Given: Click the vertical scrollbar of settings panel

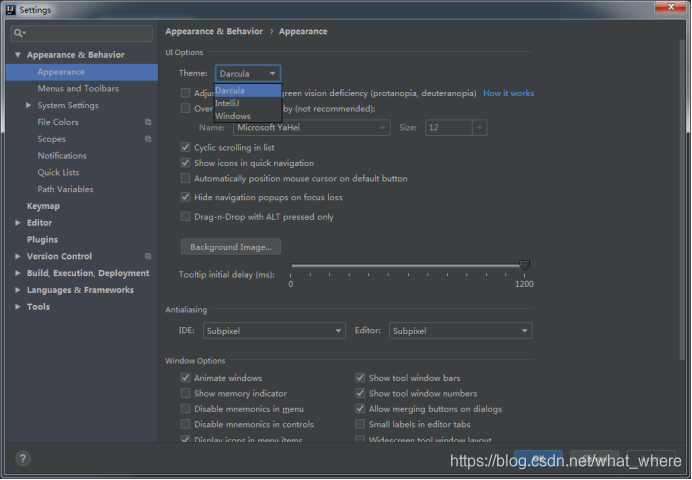Looking at the screenshot, I should (x=683, y=199).
